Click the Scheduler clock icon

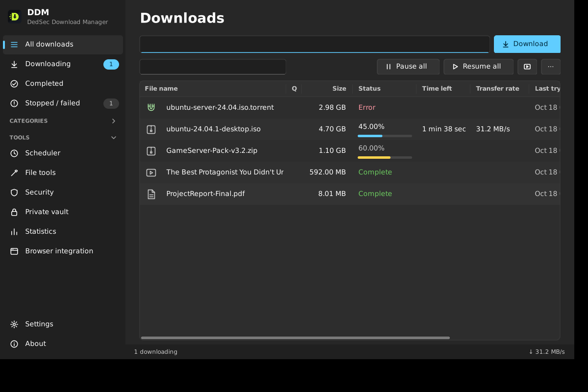[x=14, y=153]
